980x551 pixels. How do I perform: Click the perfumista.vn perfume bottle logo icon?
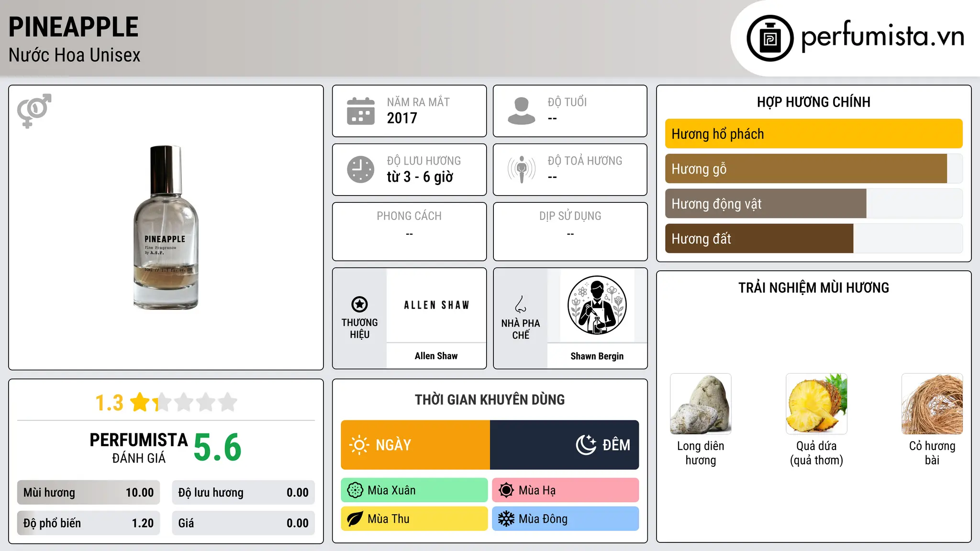770,38
